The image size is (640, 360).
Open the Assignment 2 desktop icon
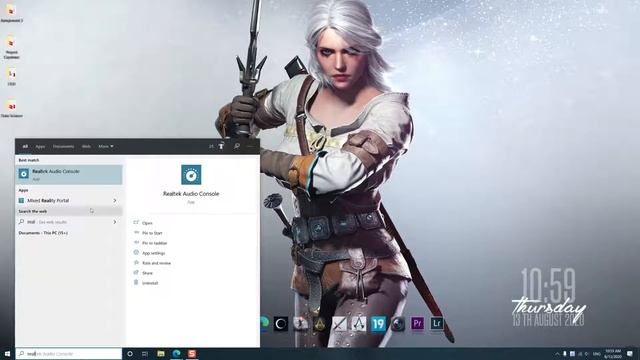point(11,12)
